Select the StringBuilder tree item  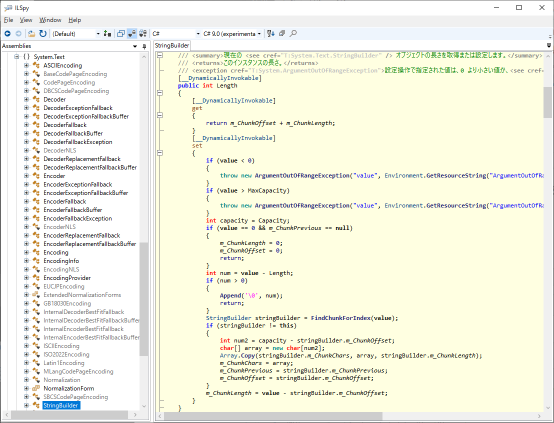(61, 405)
